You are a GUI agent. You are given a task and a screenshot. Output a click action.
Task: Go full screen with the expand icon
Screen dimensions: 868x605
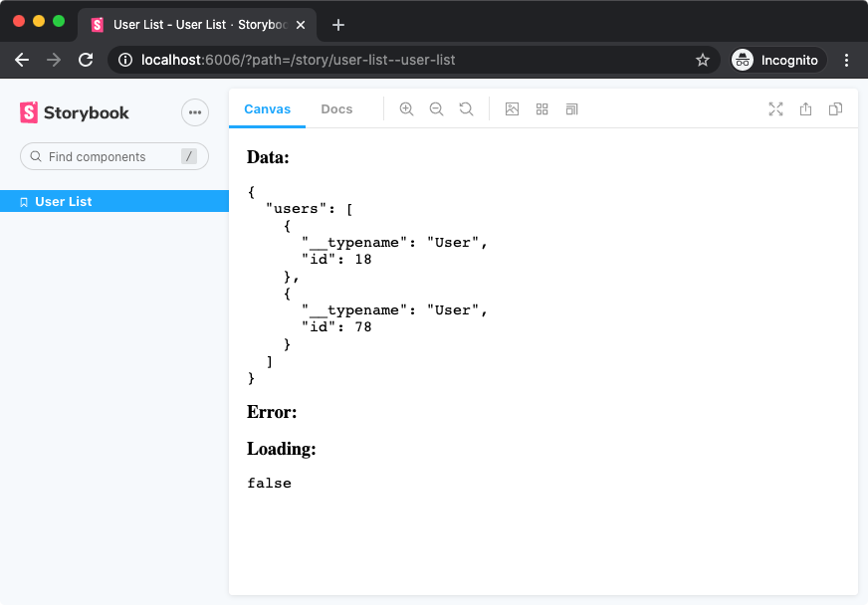775,109
